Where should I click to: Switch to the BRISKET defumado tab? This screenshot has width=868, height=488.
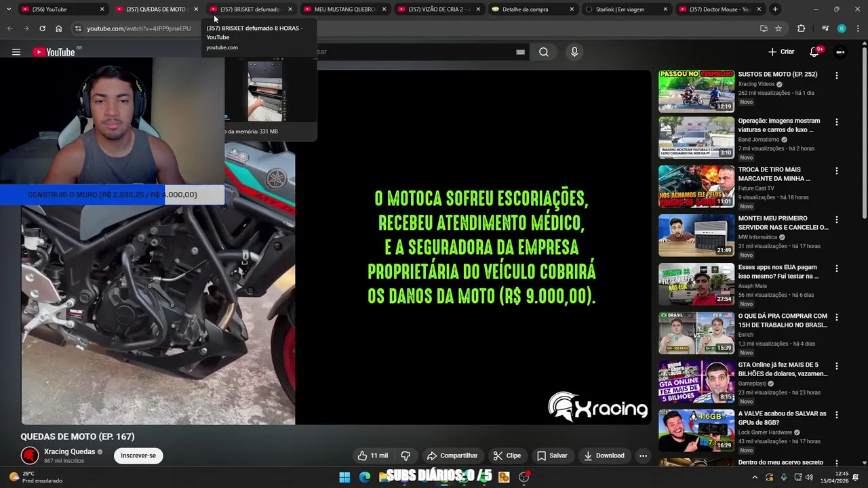click(252, 9)
